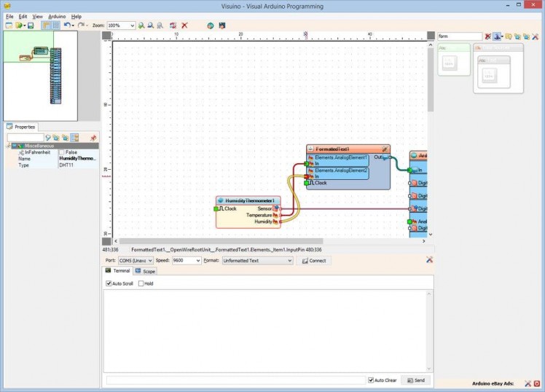Enable the Hold checkbox

[x=141, y=283]
